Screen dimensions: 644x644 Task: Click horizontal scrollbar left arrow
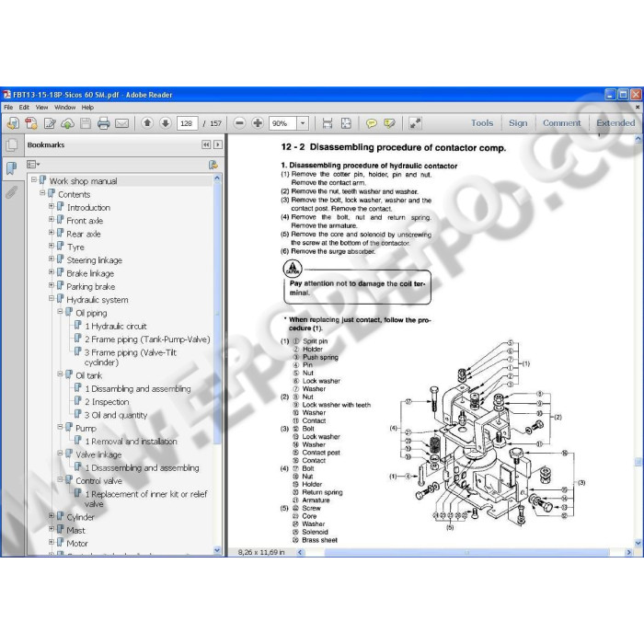pos(300,552)
